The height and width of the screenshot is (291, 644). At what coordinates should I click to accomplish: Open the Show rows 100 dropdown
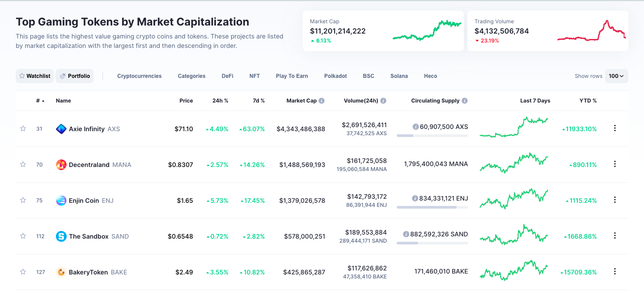click(616, 76)
